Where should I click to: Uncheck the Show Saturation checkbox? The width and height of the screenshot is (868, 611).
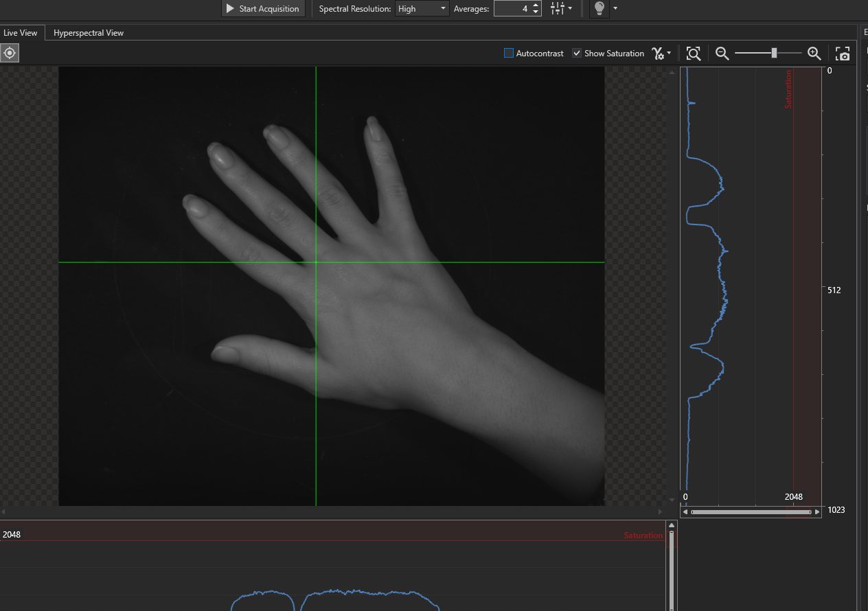tap(577, 54)
